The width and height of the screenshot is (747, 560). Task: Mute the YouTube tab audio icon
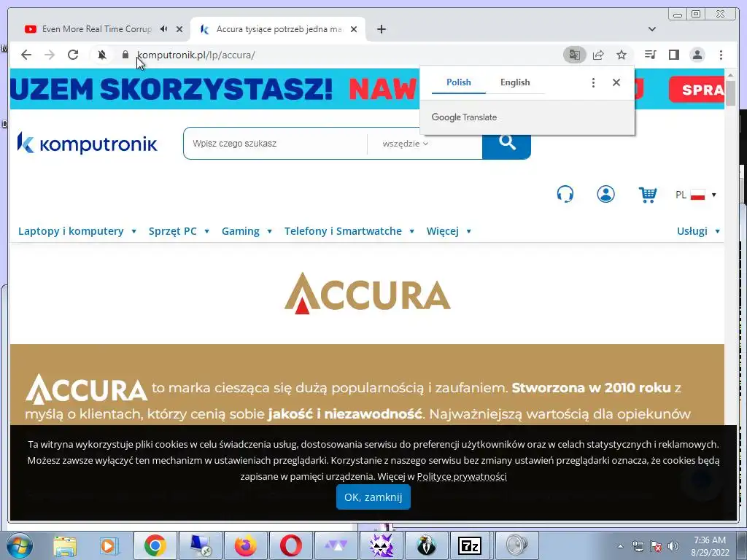point(164,28)
